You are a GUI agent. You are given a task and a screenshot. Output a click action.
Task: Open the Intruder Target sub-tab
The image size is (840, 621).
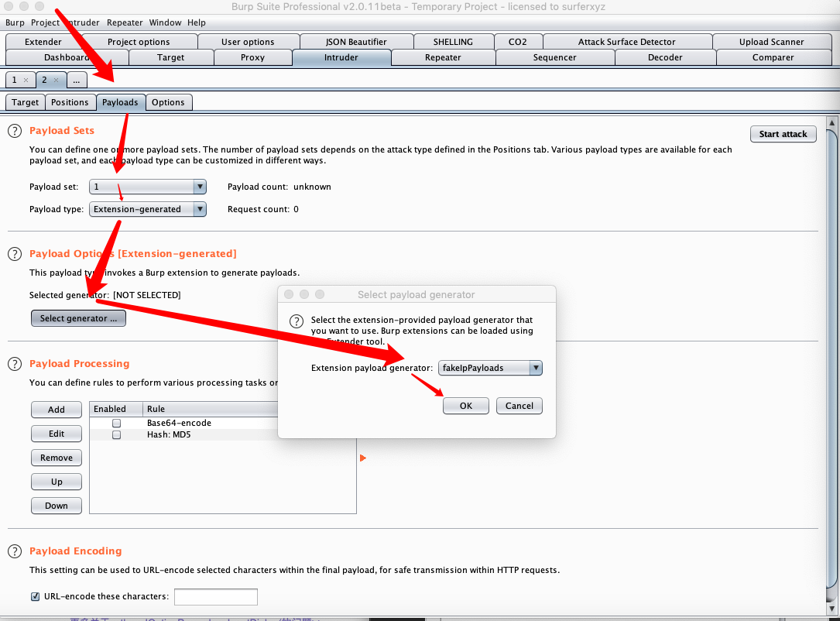[x=26, y=102]
